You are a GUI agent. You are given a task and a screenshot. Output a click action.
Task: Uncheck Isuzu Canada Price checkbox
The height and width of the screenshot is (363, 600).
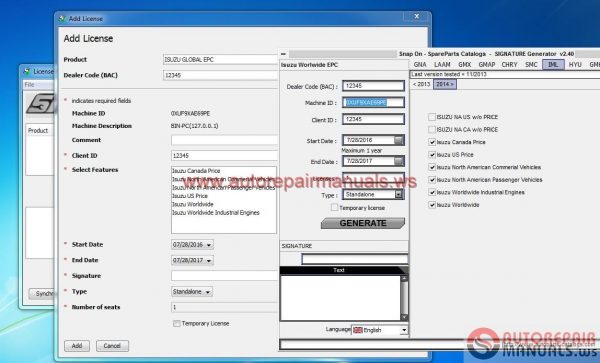coord(432,142)
